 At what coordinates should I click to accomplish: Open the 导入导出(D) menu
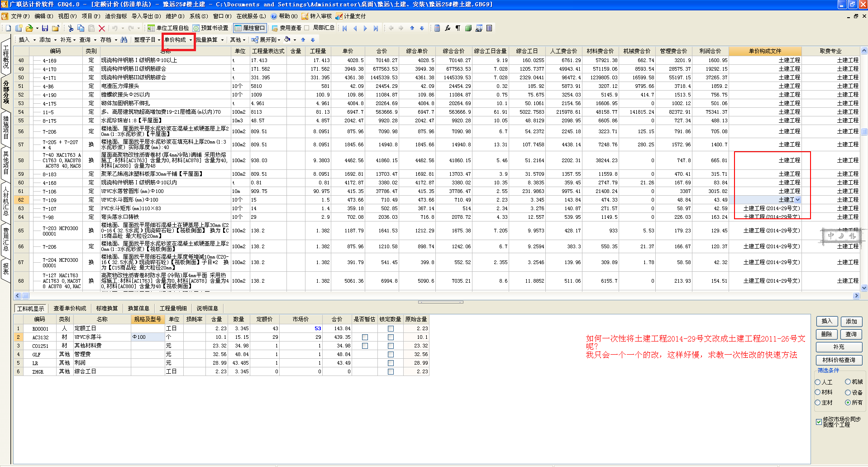coord(146,16)
